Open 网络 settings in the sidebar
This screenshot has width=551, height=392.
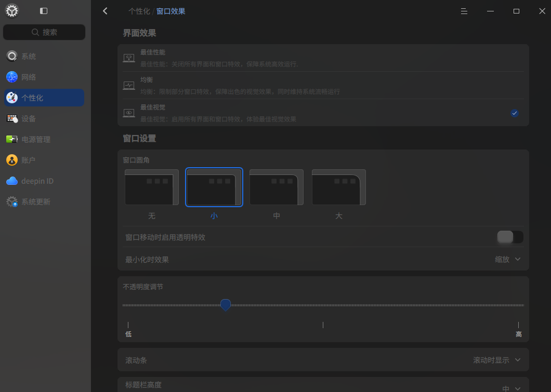(x=44, y=77)
